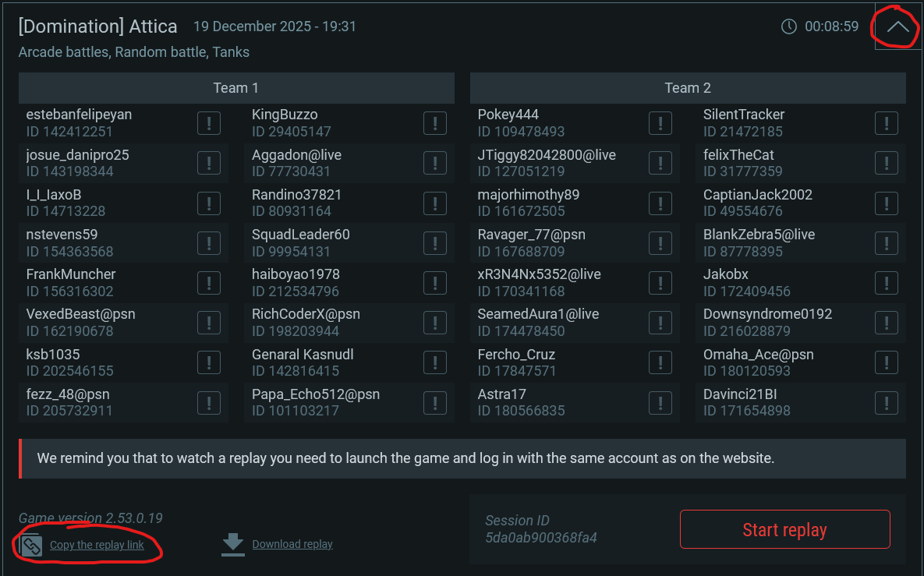Image resolution: width=924 pixels, height=576 pixels.
Task: Report player KingBuzzo
Action: (x=434, y=123)
